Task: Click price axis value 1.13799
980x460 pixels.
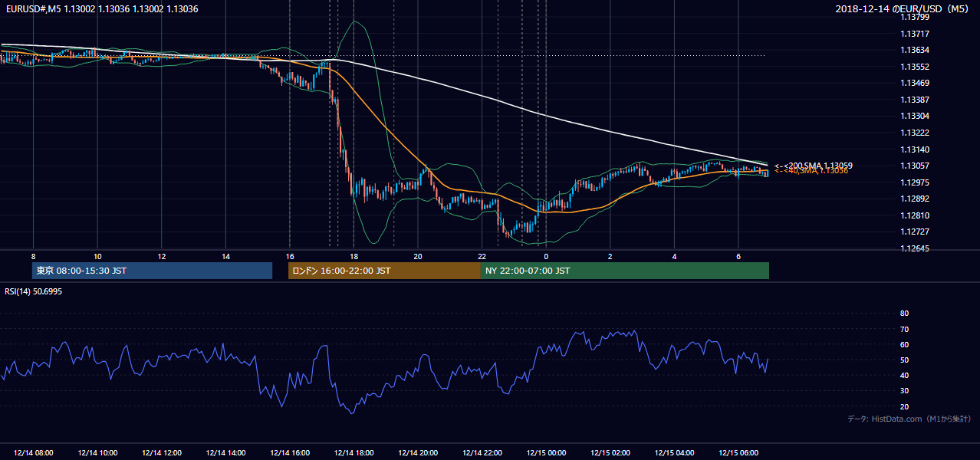Action: (x=915, y=17)
